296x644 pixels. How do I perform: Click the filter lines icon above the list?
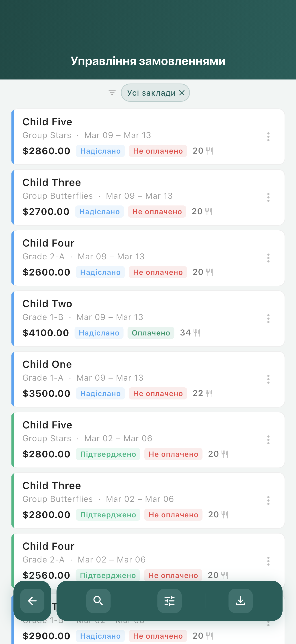tap(112, 93)
